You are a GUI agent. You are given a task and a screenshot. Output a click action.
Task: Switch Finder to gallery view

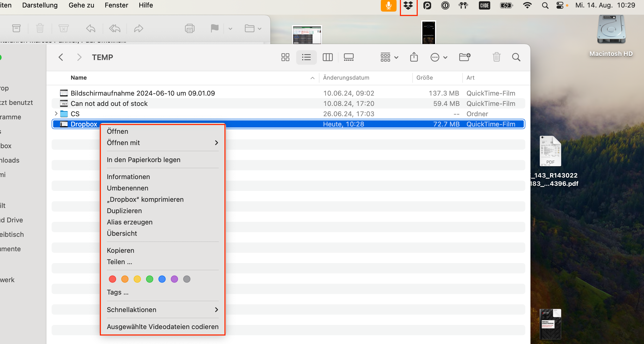pyautogui.click(x=349, y=57)
